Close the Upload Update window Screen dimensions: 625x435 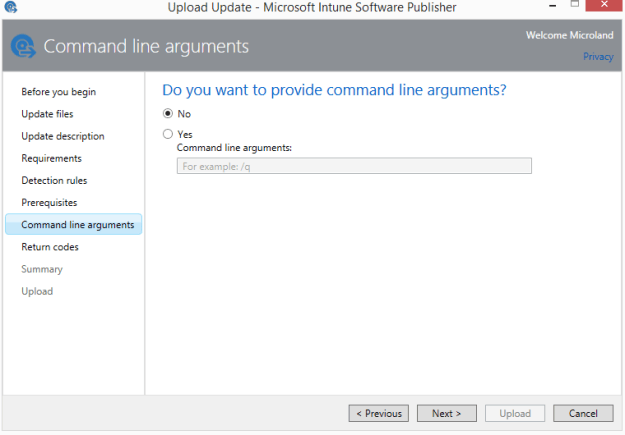click(603, 5)
